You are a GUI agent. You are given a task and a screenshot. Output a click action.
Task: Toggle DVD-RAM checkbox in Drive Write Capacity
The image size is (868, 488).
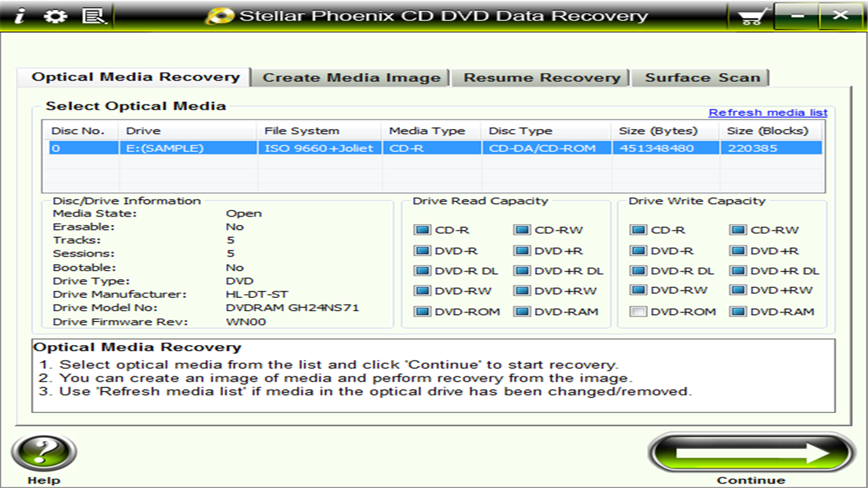point(738,311)
